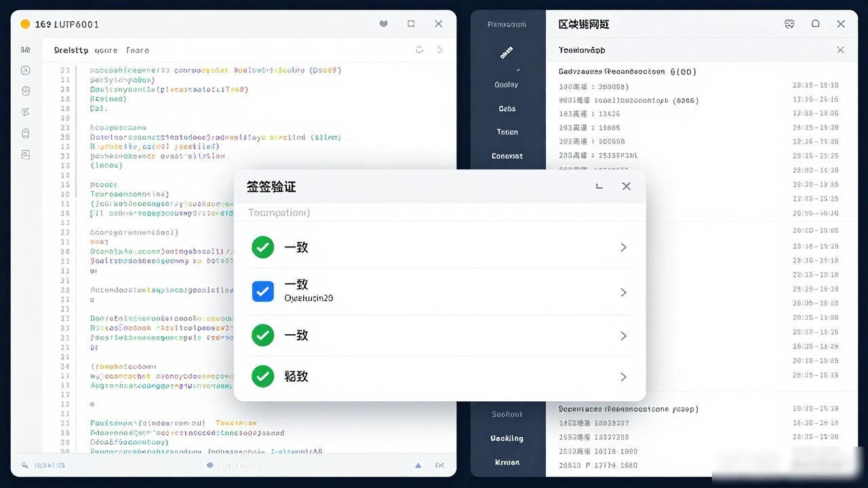
Task: Click the 签签验证 dialog title
Action: [271, 186]
